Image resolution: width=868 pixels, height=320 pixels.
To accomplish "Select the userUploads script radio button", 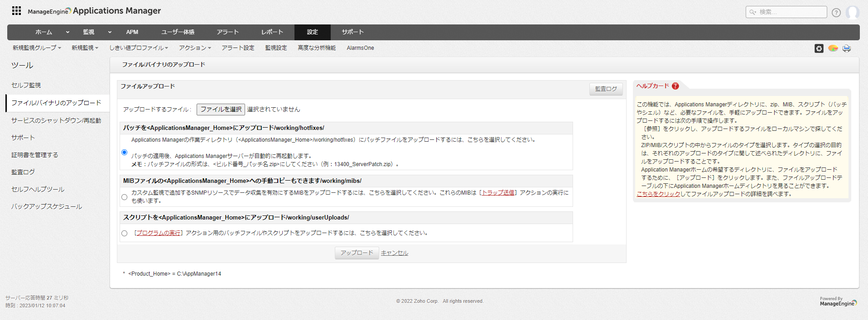I will [x=125, y=234].
